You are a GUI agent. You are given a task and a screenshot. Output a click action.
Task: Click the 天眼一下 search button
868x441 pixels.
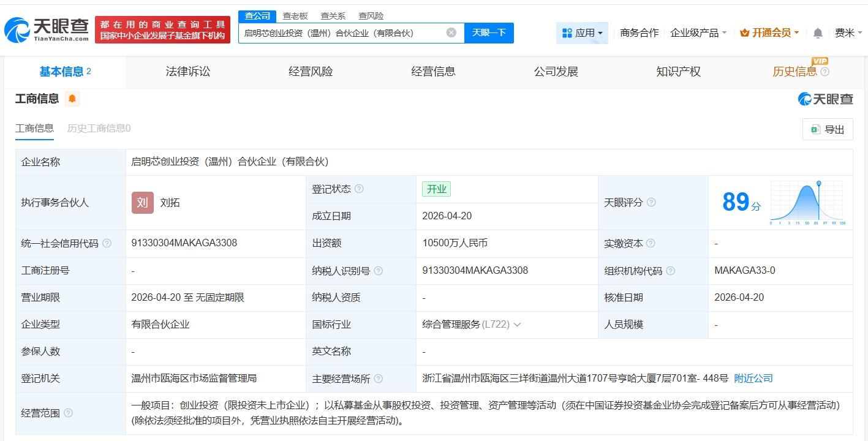[x=488, y=32]
